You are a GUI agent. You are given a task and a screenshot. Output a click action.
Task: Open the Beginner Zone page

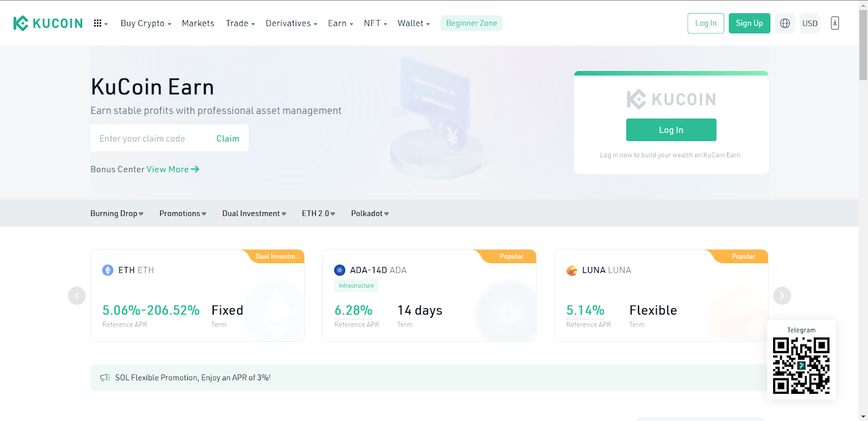tap(471, 23)
